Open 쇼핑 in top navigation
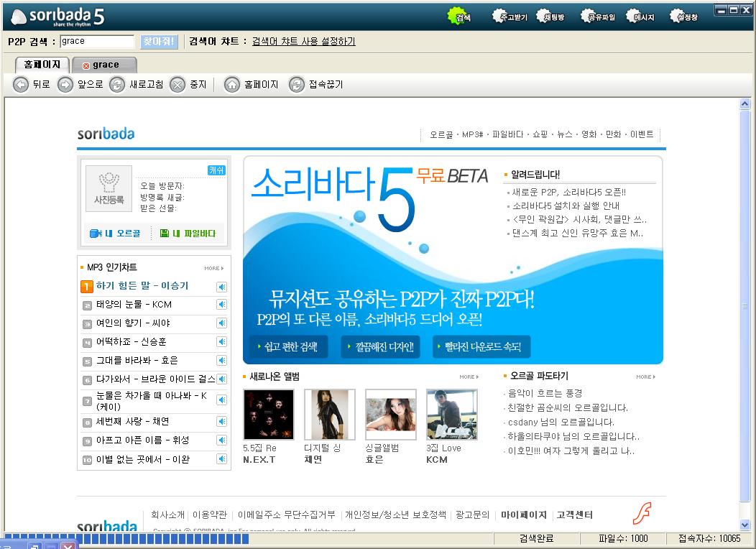This screenshot has width=756, height=549. (540, 134)
